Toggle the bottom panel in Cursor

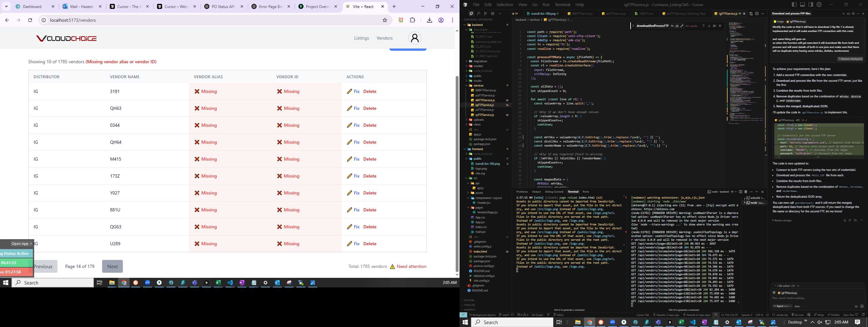[x=803, y=4]
